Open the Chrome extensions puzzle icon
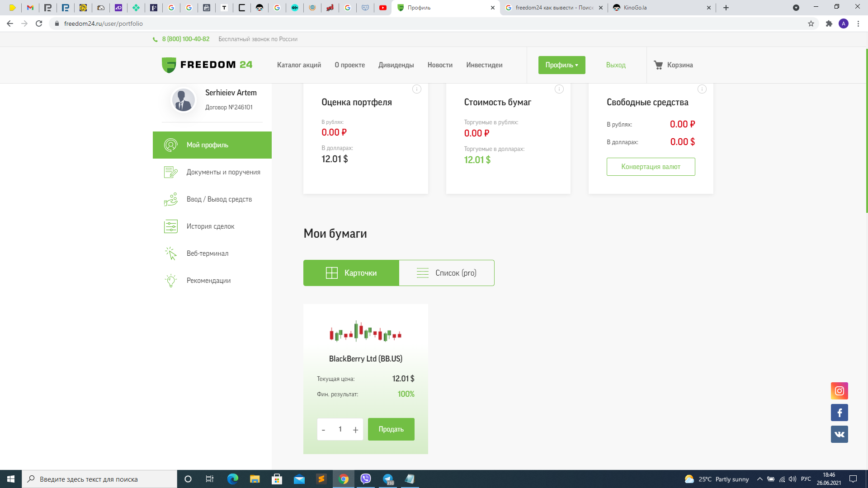This screenshot has width=868, height=488. tap(829, 23)
